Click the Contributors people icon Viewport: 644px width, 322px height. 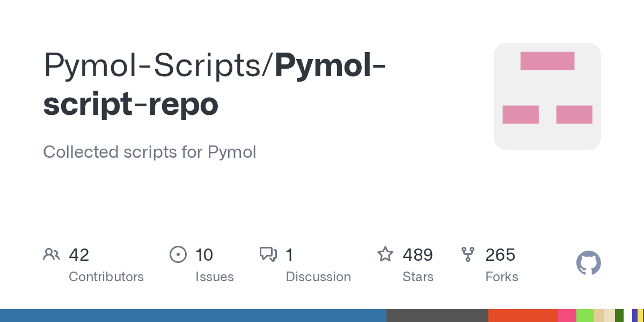coord(52,254)
